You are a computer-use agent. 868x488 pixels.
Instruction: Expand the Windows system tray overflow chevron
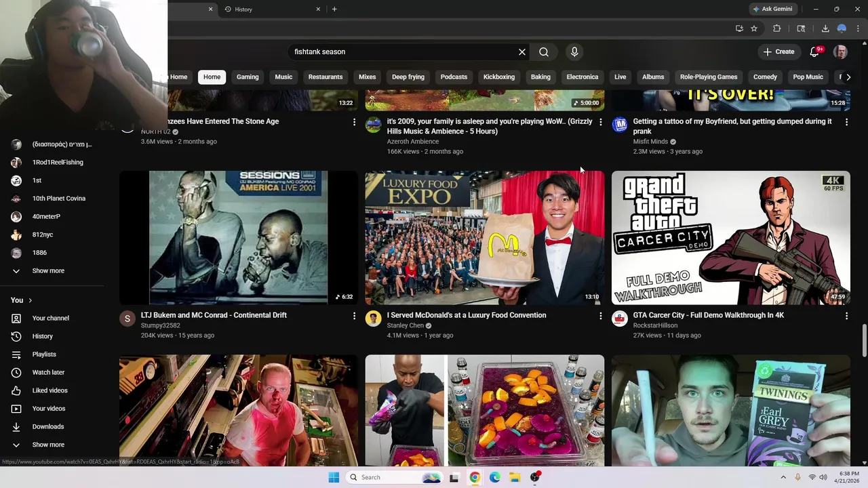(x=783, y=477)
